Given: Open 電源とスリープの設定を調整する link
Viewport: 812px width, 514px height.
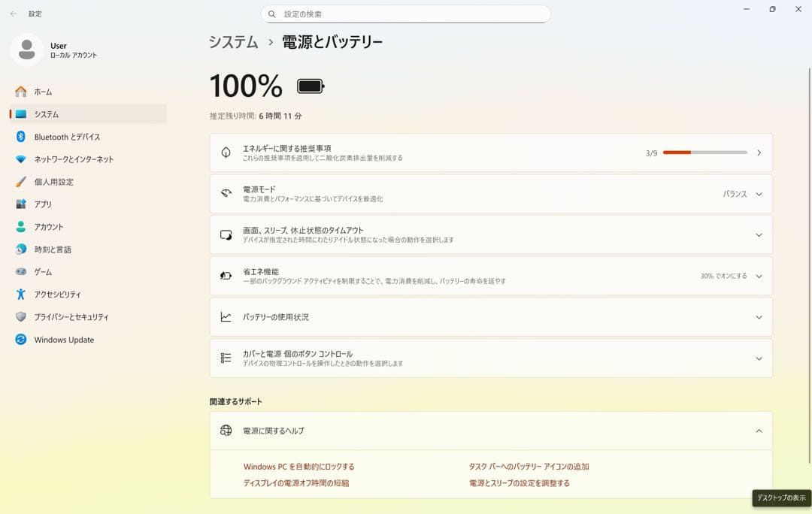Looking at the screenshot, I should point(520,483).
